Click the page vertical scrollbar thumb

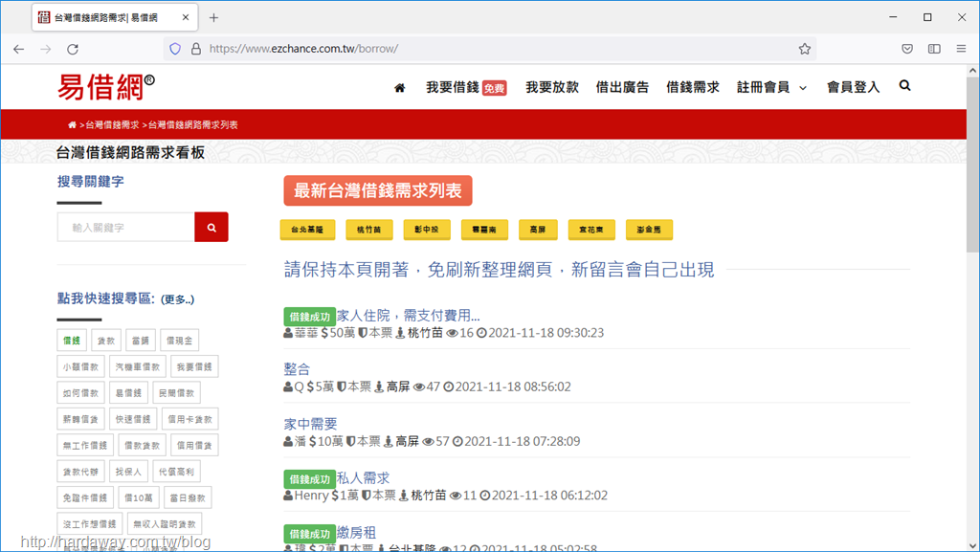pyautogui.click(x=972, y=165)
